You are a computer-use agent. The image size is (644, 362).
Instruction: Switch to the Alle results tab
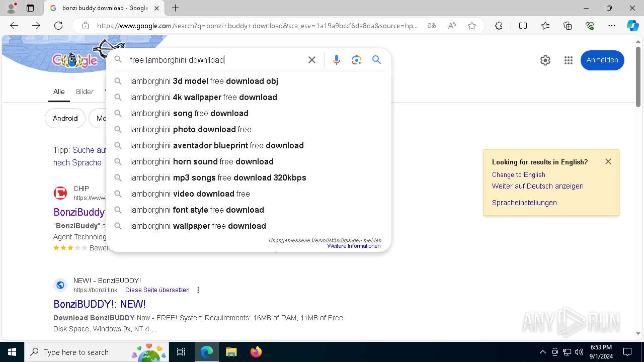pyautogui.click(x=59, y=92)
